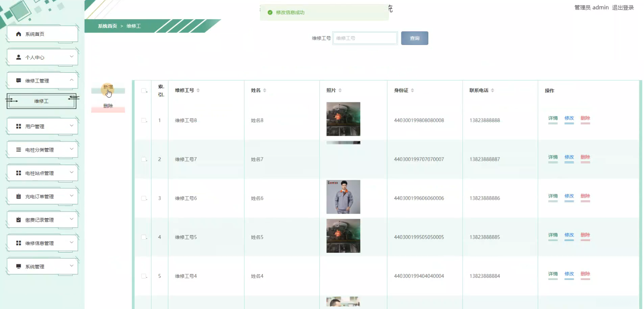Click 修改 for 维修工号6
The image size is (644, 309).
click(569, 196)
